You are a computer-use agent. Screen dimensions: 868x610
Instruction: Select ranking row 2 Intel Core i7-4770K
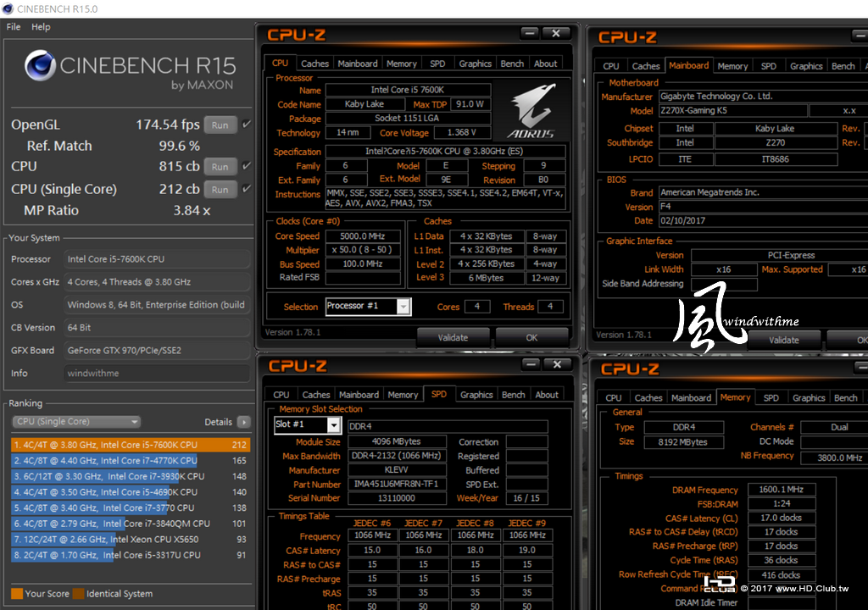tap(131, 461)
